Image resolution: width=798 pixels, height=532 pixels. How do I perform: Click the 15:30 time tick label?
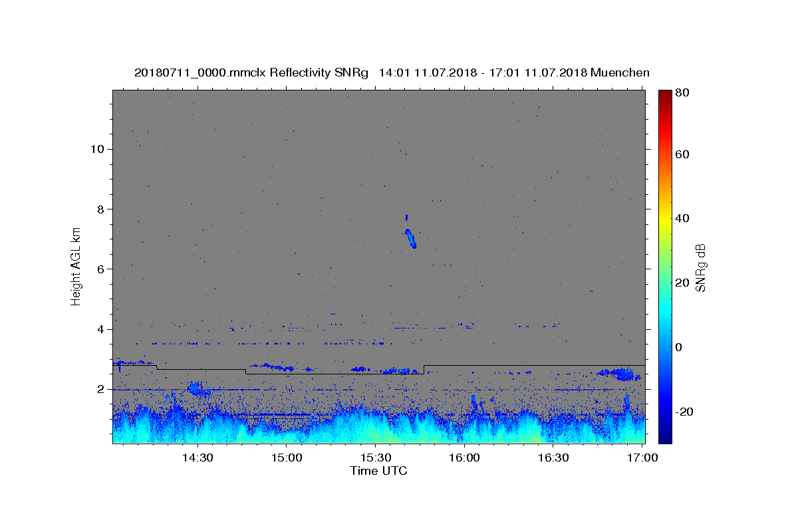[x=376, y=458]
